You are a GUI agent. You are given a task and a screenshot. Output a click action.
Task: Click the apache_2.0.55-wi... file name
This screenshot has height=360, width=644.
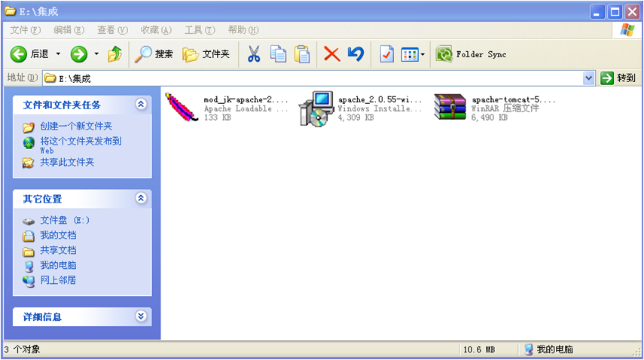pyautogui.click(x=380, y=99)
